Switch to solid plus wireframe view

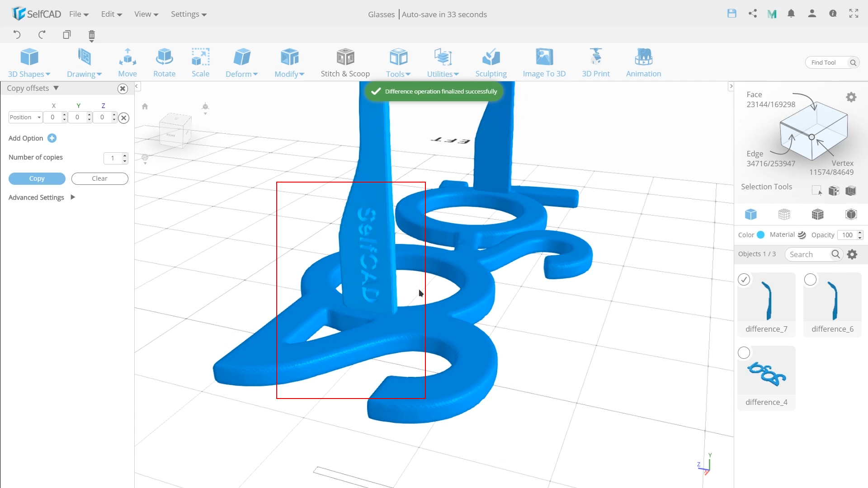(818, 214)
